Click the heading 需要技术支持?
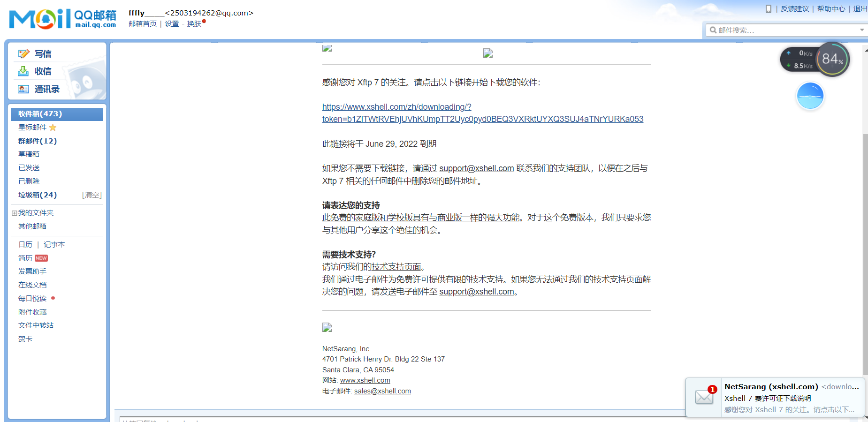This screenshot has width=868, height=422. [349, 255]
